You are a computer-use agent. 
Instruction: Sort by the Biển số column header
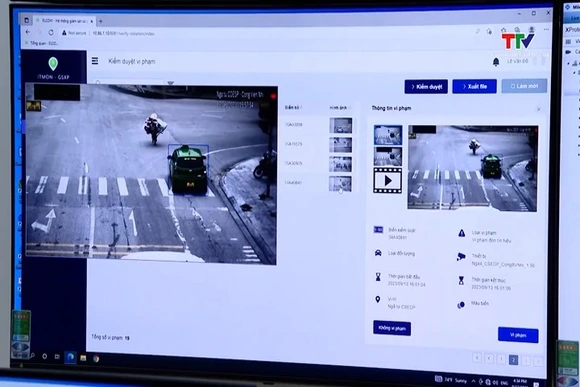pyautogui.click(x=293, y=107)
